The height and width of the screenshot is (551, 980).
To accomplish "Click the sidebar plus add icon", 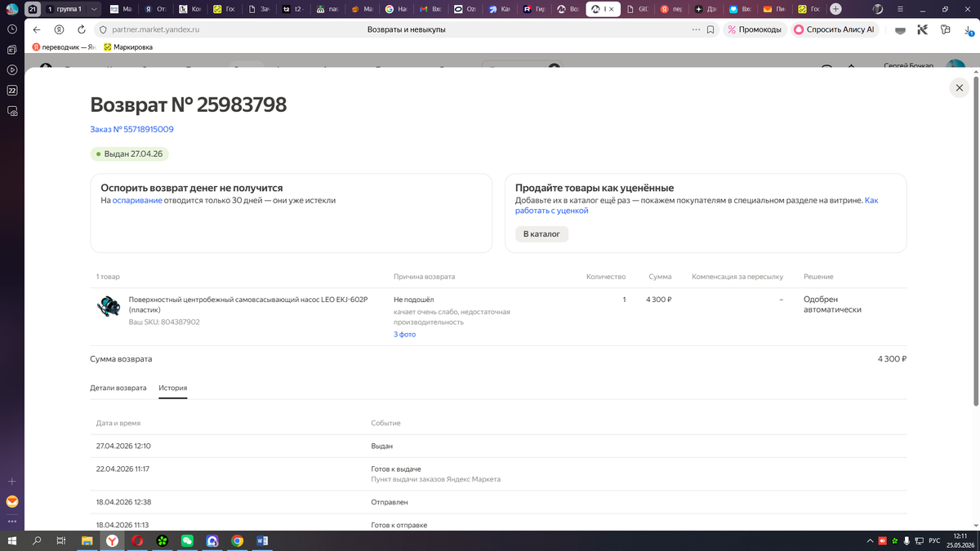I will 12,482.
